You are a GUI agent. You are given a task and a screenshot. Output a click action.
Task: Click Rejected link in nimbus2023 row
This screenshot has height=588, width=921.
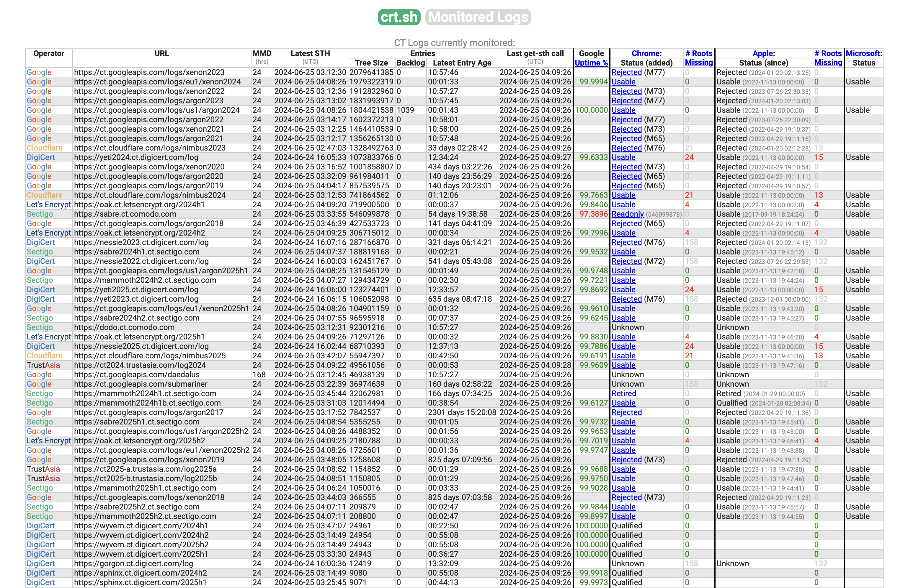626,148
